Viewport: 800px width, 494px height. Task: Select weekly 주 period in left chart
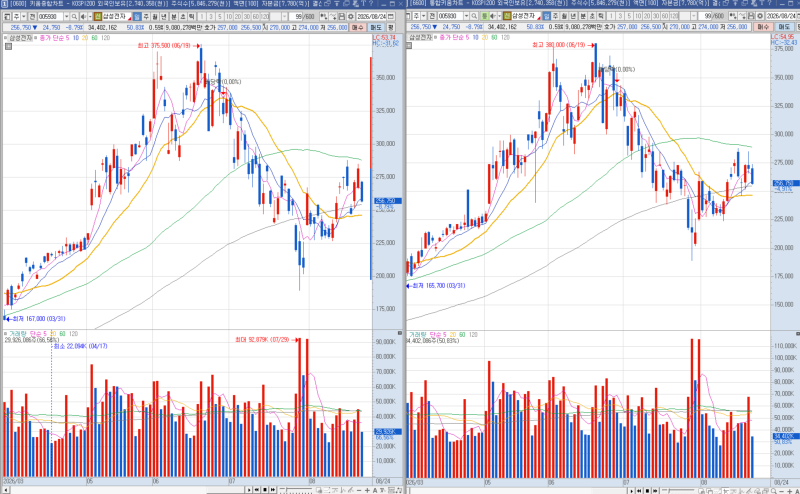[146, 16]
